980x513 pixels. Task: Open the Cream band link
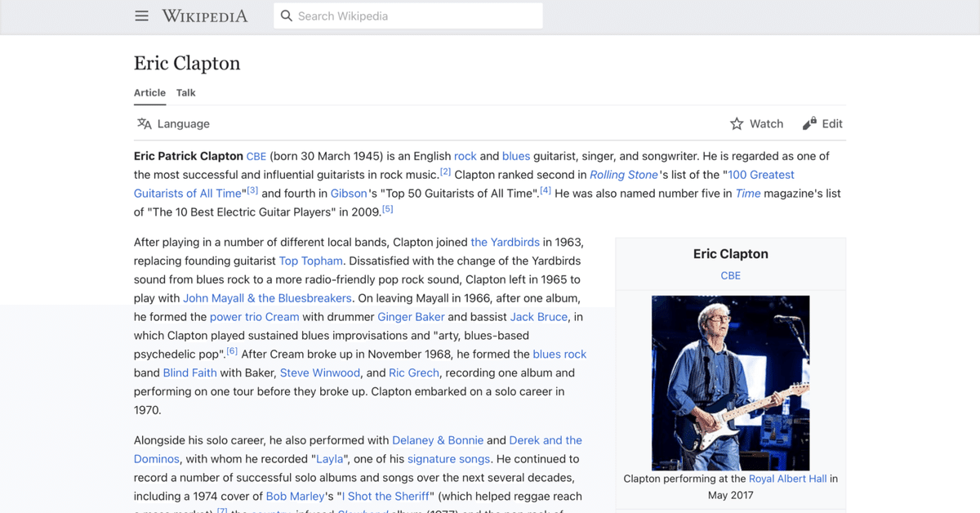(x=283, y=317)
